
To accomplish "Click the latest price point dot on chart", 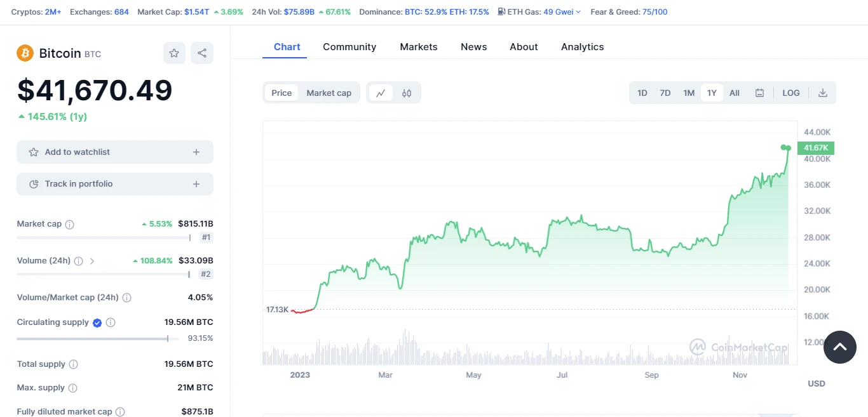I will tap(788, 147).
